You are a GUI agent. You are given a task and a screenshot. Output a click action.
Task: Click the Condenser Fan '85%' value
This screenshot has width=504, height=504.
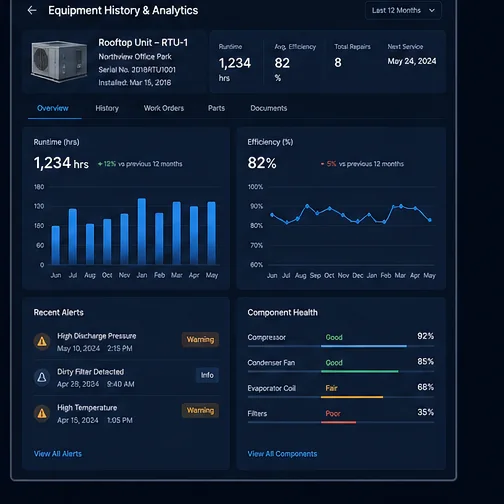[x=426, y=361]
